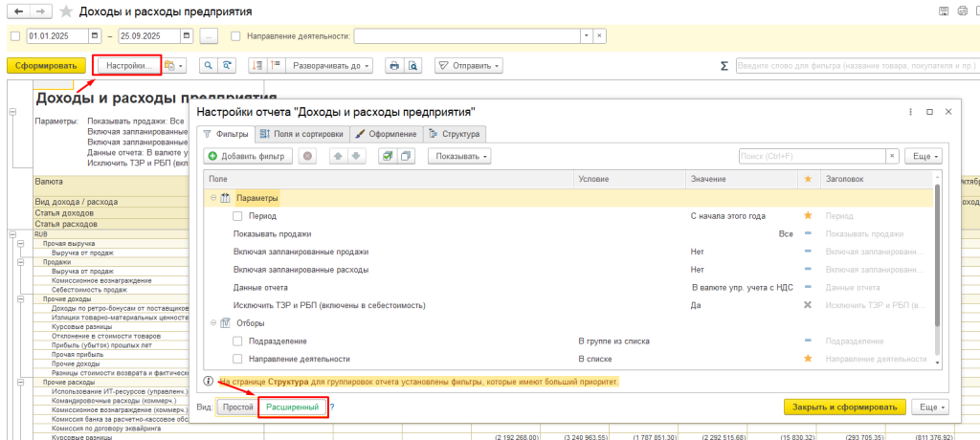Switch view to Простой
The image size is (980, 440).
click(237, 407)
